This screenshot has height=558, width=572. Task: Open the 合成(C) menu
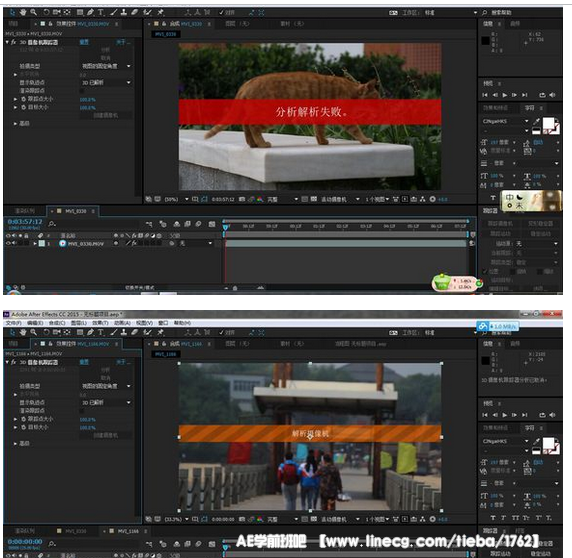click(x=57, y=323)
